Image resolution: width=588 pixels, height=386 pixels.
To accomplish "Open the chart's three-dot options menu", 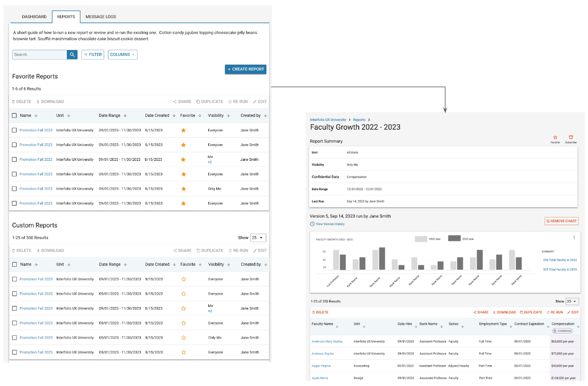I will click(x=574, y=237).
